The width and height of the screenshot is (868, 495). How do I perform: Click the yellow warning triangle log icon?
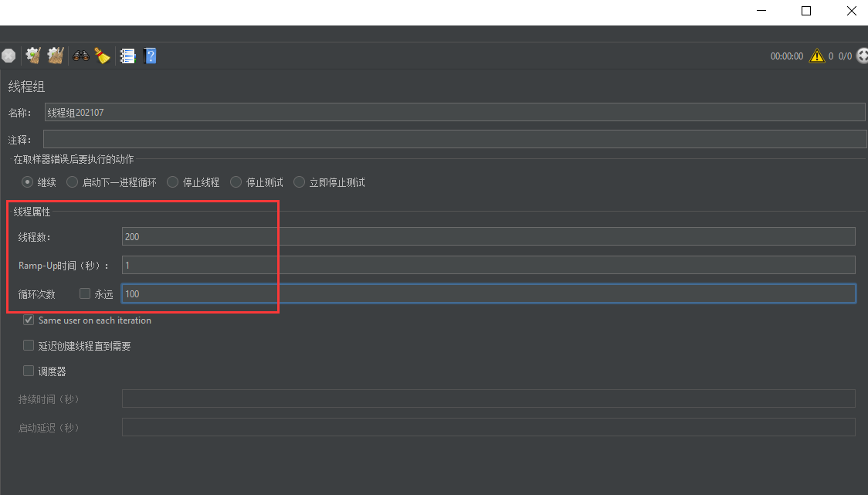pyautogui.click(x=817, y=56)
